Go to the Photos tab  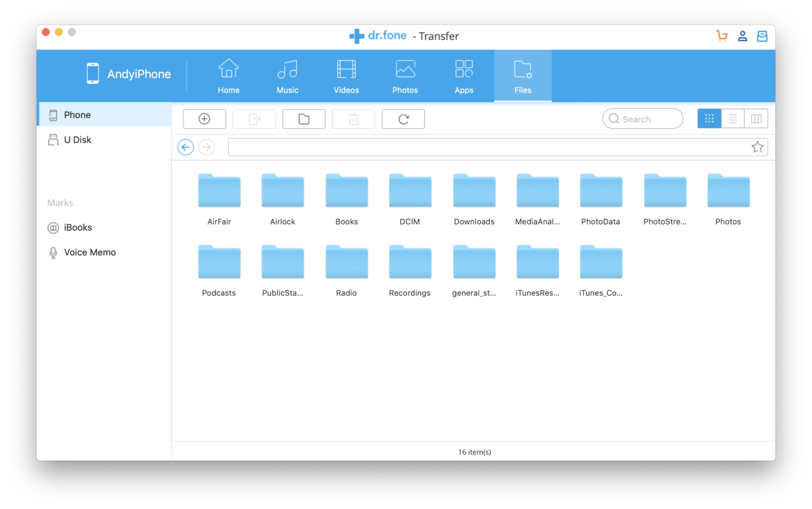[x=405, y=76]
